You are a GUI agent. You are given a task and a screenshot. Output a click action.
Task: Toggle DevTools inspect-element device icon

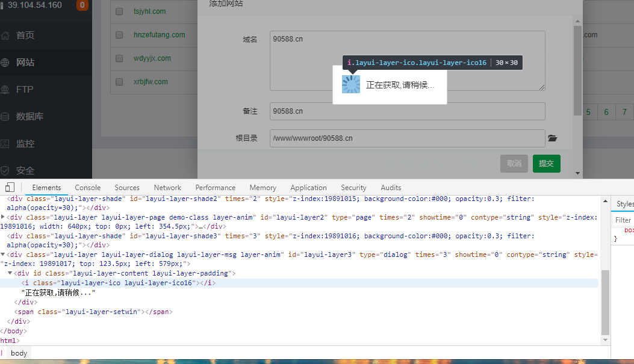click(x=10, y=188)
